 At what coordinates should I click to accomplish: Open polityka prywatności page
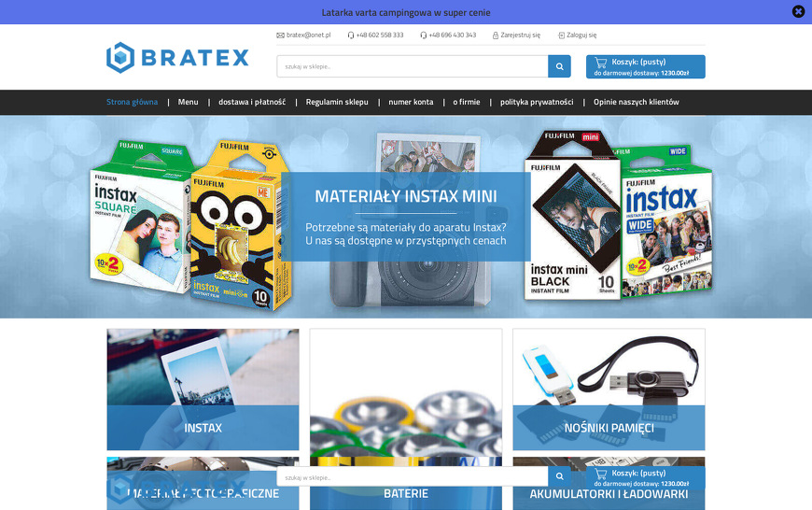pyautogui.click(x=537, y=102)
